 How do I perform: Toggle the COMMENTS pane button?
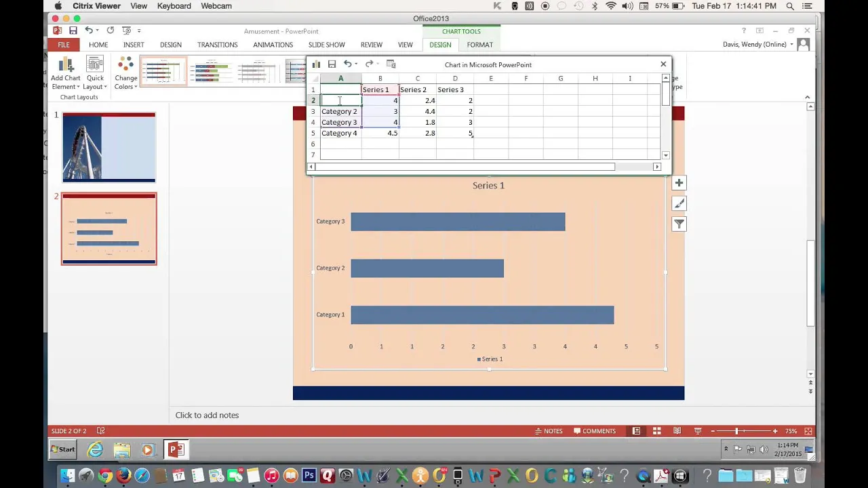595,431
